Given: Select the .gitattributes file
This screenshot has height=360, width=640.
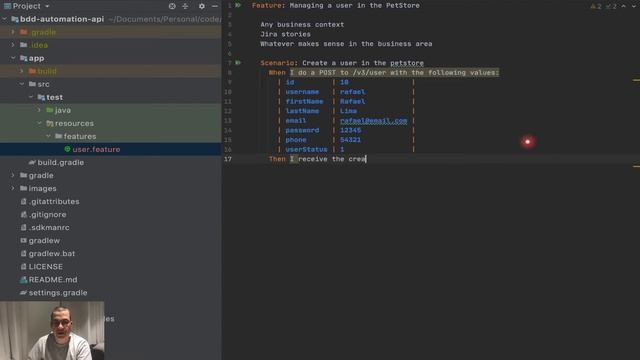Looking at the screenshot, I should click(54, 202).
